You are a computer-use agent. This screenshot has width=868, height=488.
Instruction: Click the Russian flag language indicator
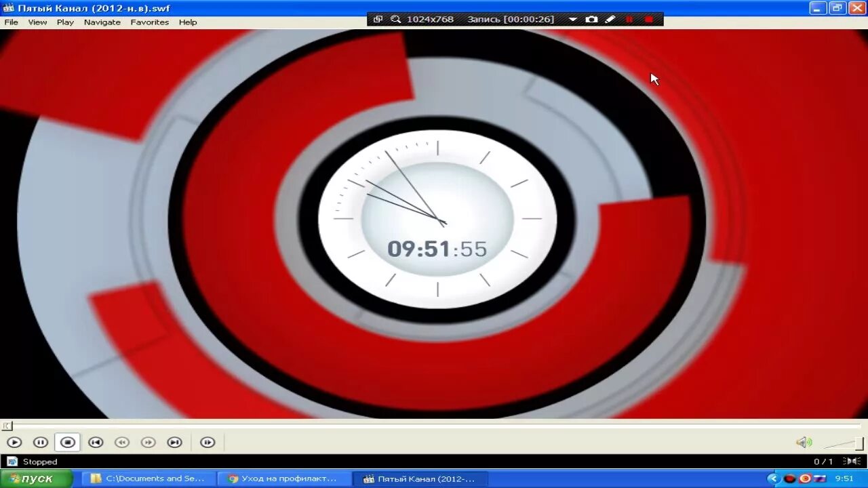pyautogui.click(x=820, y=479)
